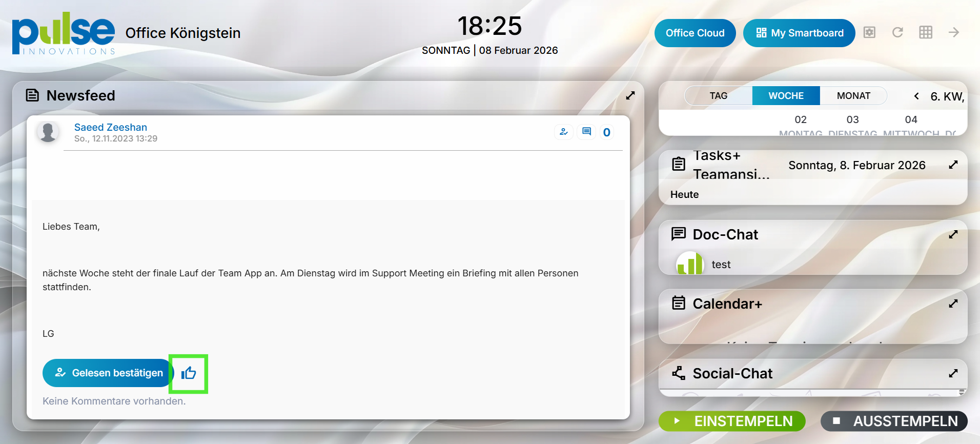980x444 pixels.
Task: Open Saeed Zeeshan's profile link
Action: click(111, 127)
